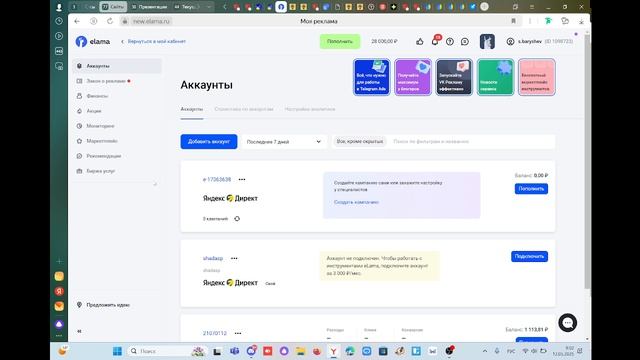Show hidden tray icons chevron
The height and width of the screenshot is (360, 640).
coord(484,351)
